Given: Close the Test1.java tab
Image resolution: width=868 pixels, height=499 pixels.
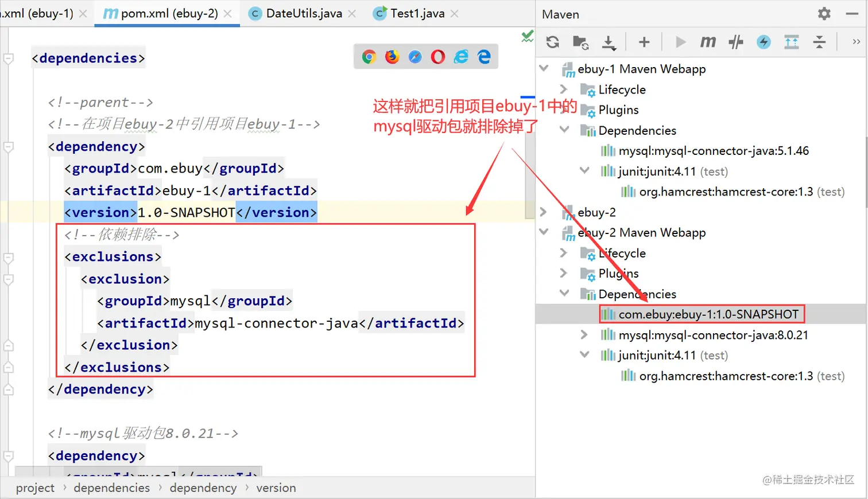Looking at the screenshot, I should pyautogui.click(x=455, y=14).
